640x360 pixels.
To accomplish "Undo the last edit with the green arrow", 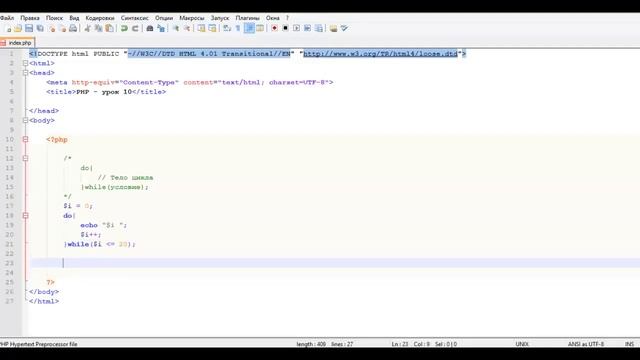I will [x=124, y=29].
